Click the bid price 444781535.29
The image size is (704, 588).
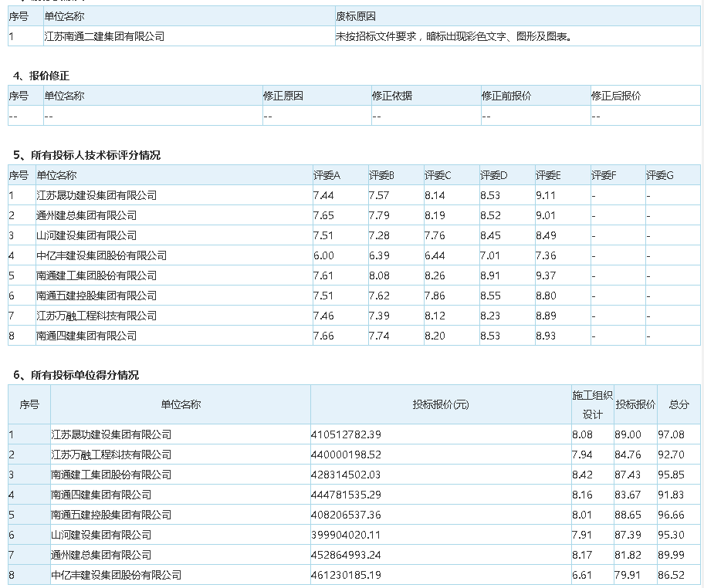pyautogui.click(x=346, y=495)
